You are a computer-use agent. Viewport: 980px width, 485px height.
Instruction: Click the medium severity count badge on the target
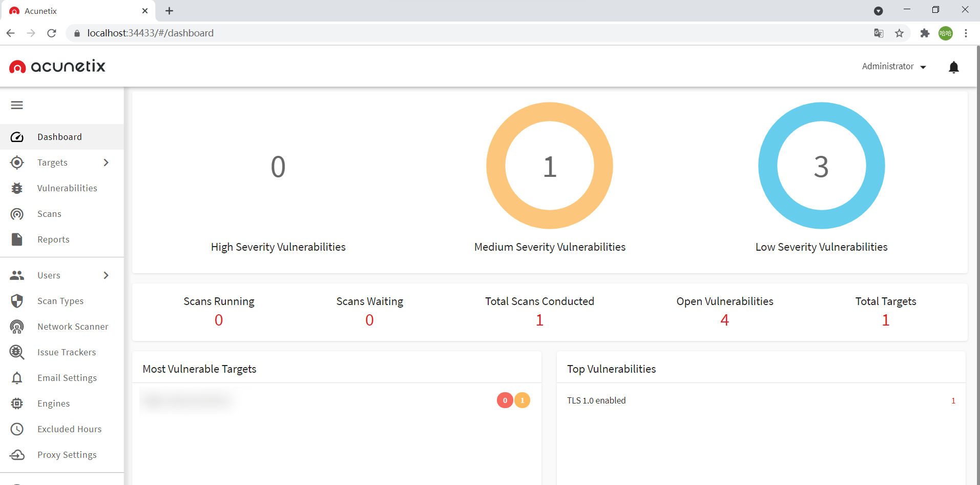522,400
